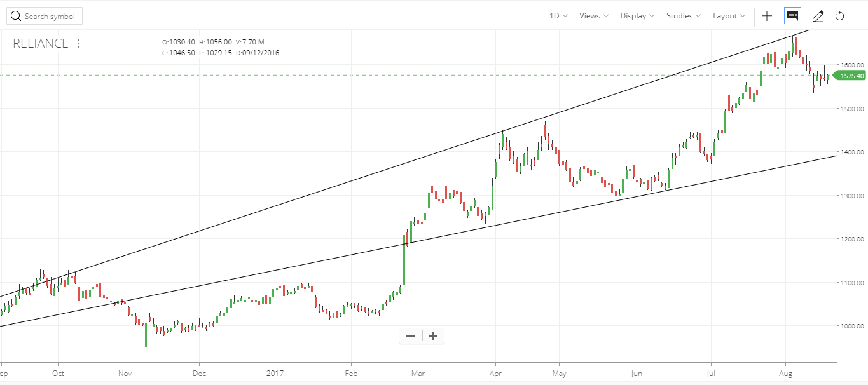868x385 pixels.
Task: Open the RELIANCE three-dot options menu
Action: coord(78,43)
